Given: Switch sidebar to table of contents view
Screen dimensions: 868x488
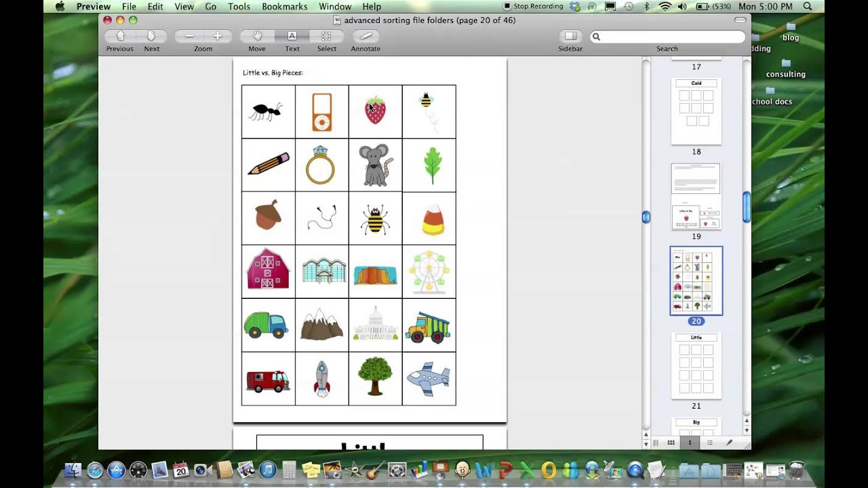Looking at the screenshot, I should 709,443.
